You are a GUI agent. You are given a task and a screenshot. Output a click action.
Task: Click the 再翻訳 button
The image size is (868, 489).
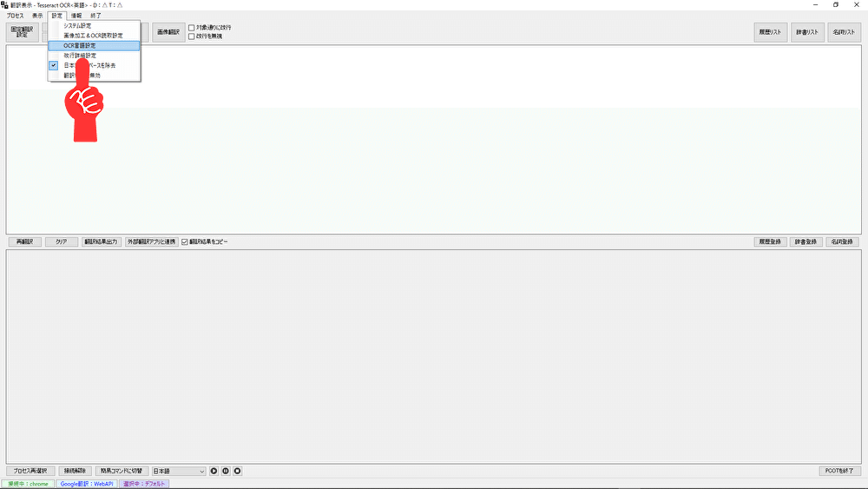pyautogui.click(x=25, y=242)
